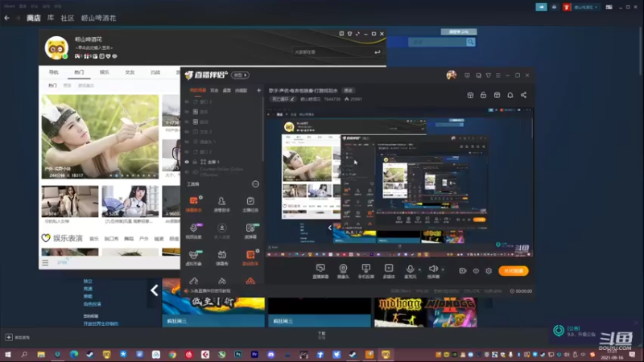Click the phone screen casting icon

365,269
